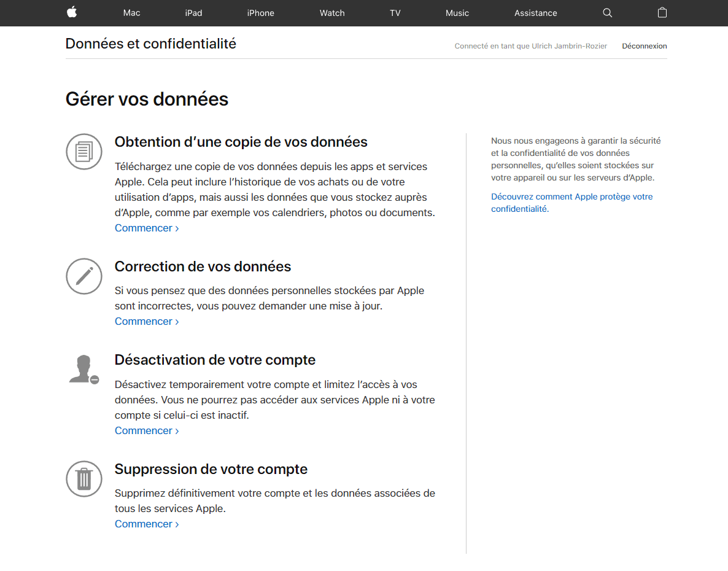Open the Assistance menu item

click(x=536, y=13)
